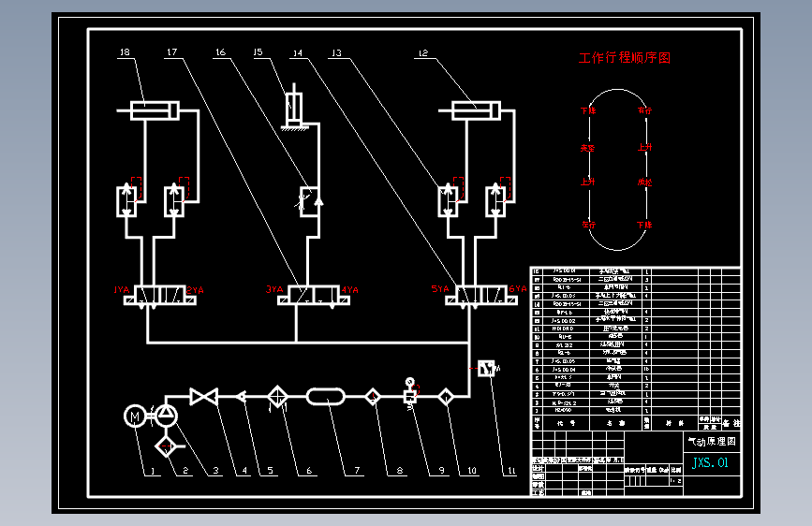
Task: Select callout number 15 in the top row
Action: coord(258,51)
